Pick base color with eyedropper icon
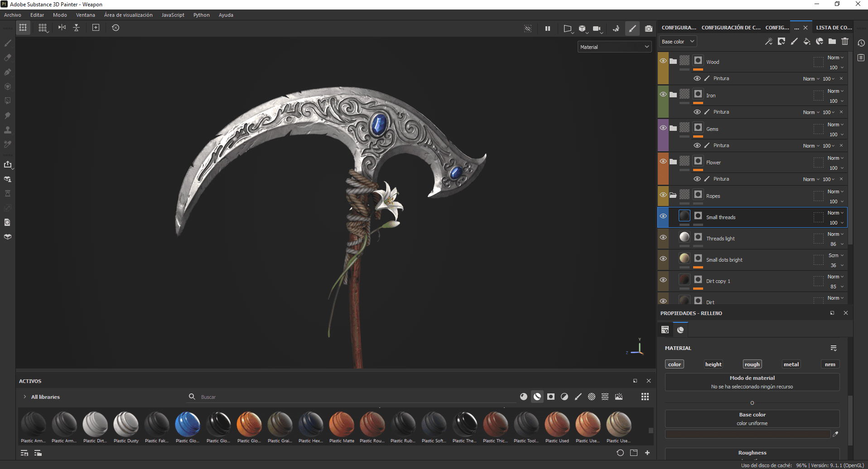The width and height of the screenshot is (868, 469). (835, 434)
